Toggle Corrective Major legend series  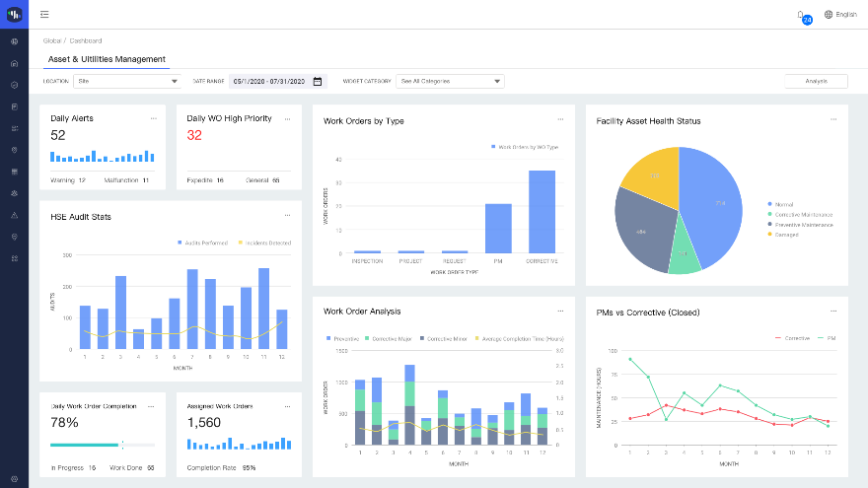pyautogui.click(x=389, y=338)
